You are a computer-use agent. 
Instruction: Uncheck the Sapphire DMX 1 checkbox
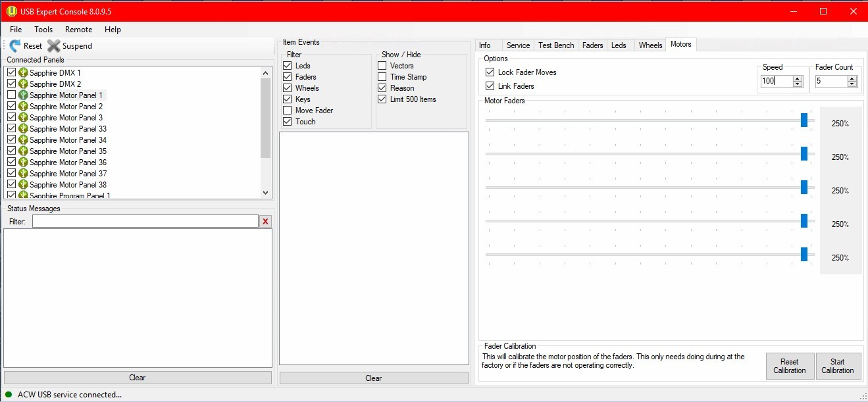point(11,73)
